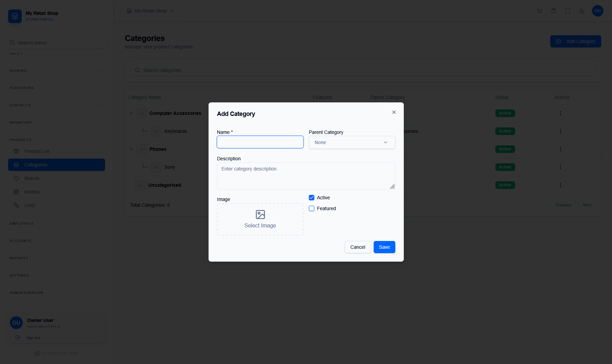Toggle the Active checkbox
The image size is (612, 364).
[x=312, y=198]
